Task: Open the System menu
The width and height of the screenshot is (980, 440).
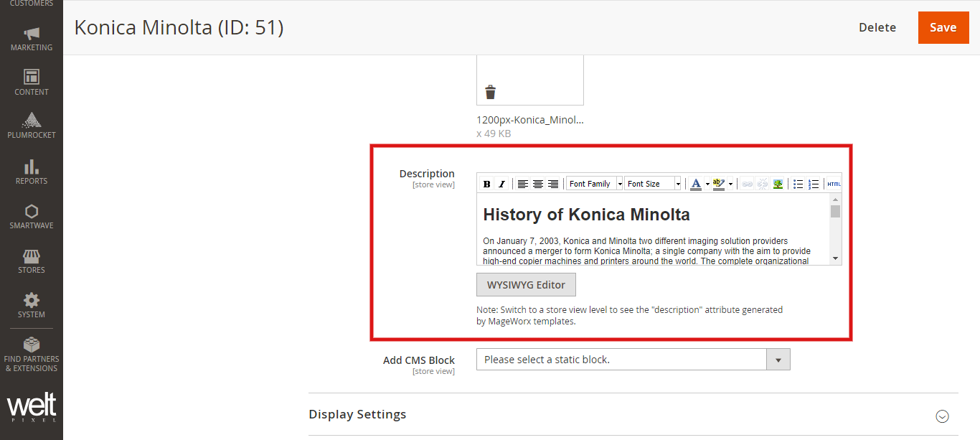Action: pos(32,305)
